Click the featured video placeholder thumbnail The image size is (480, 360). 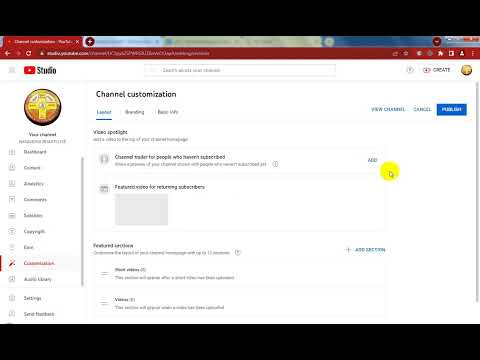pos(142,209)
